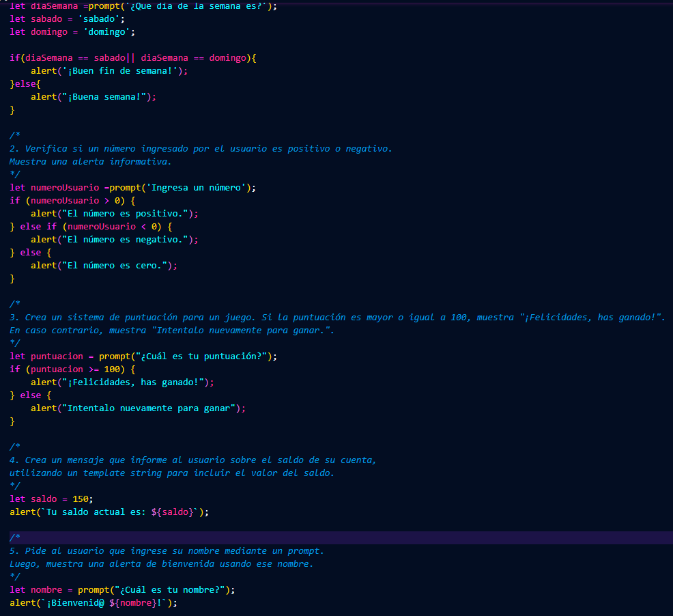Click the comment starting "2. Verifica si un número"
This screenshot has height=616, width=673.
point(201,149)
